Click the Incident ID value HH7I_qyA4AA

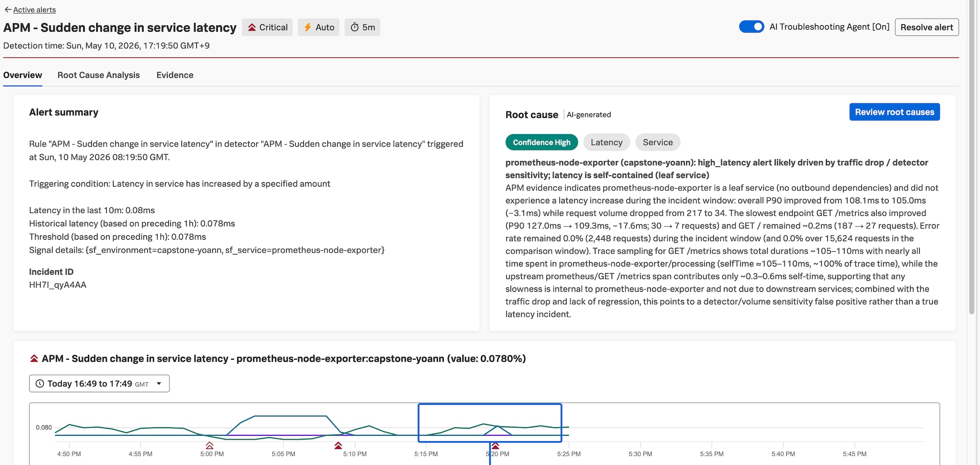tap(57, 285)
